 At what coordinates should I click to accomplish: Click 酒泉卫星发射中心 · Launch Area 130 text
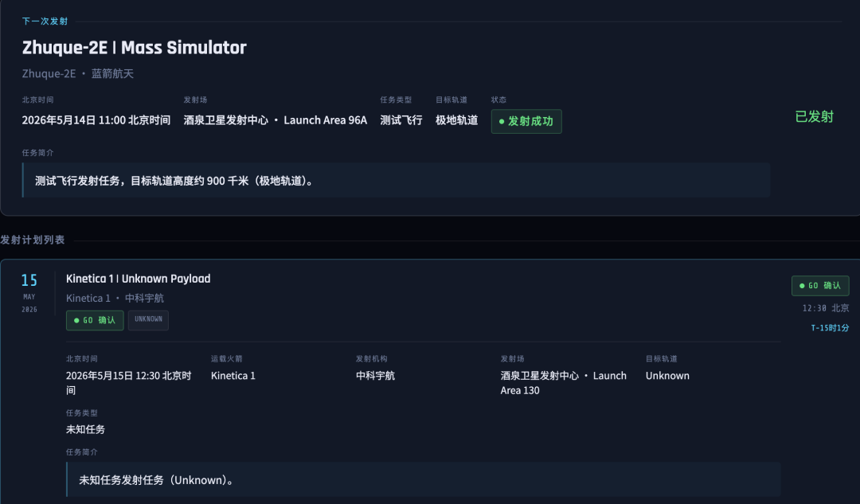tap(563, 383)
